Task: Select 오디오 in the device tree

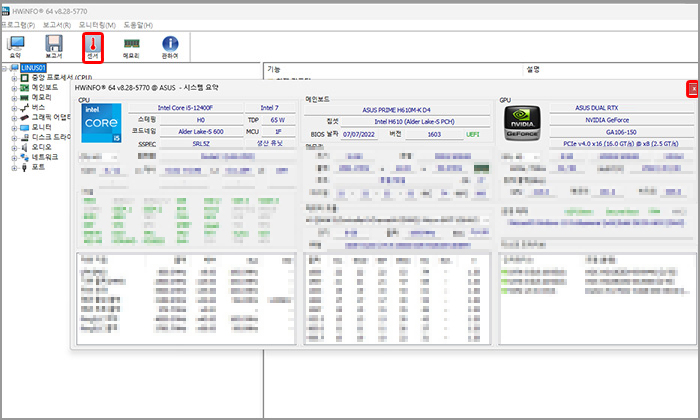Action: [42, 147]
